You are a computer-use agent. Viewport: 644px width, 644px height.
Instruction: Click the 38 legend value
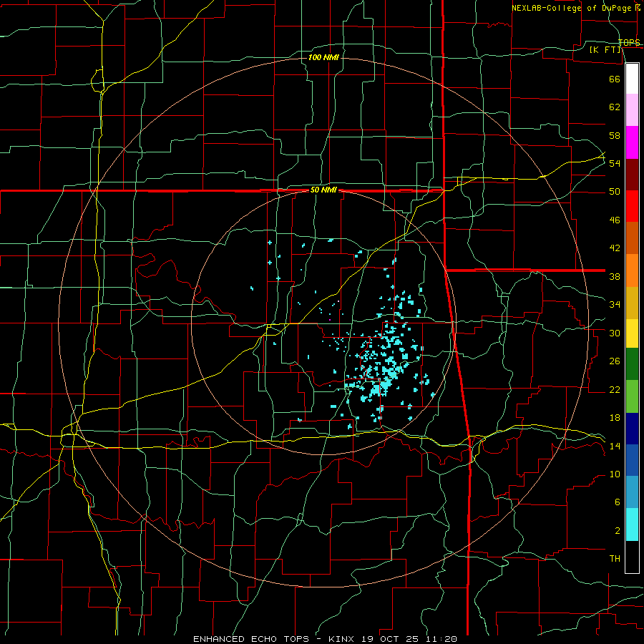615,276
